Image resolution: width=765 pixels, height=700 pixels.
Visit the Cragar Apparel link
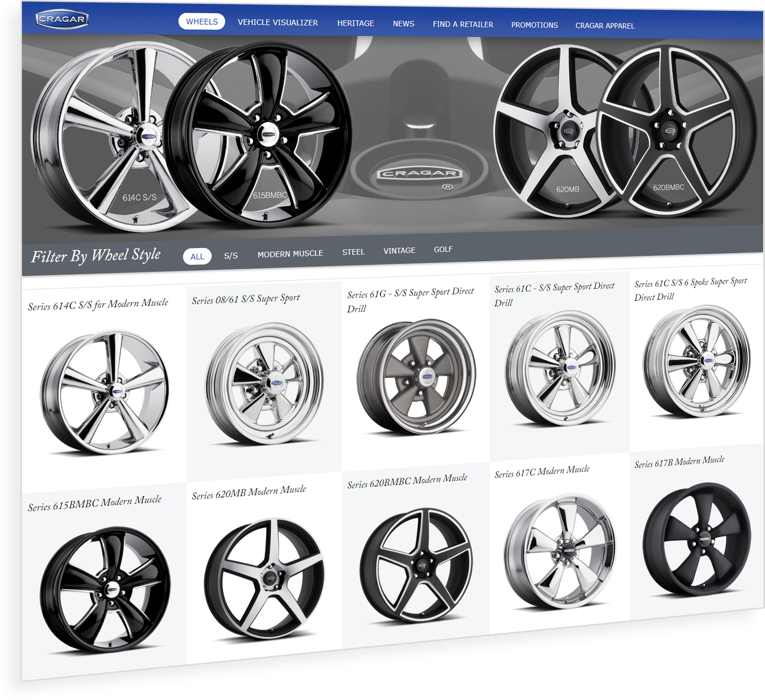click(x=605, y=26)
